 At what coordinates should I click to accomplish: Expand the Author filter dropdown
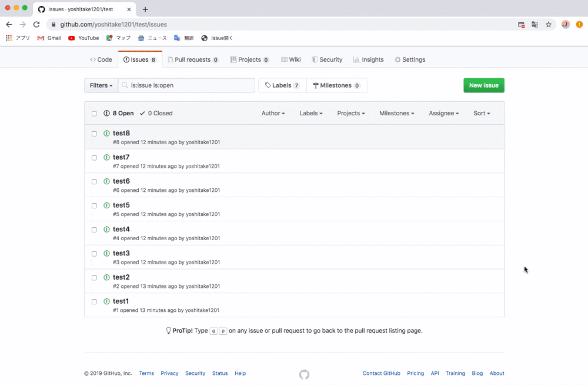(x=273, y=113)
